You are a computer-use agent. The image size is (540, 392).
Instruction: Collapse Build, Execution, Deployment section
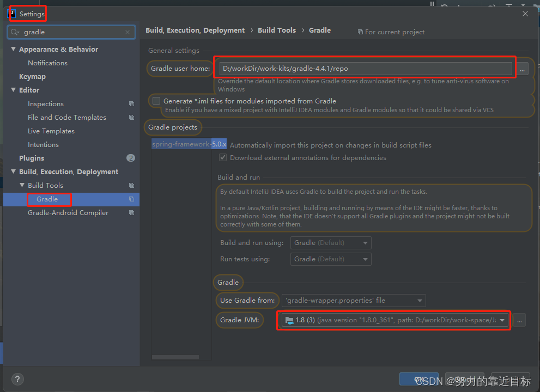(13, 171)
